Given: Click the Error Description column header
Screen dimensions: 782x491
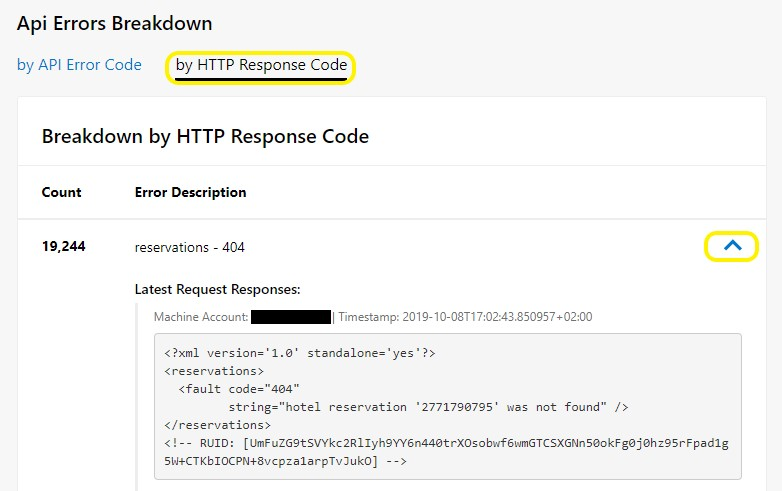Looking at the screenshot, I should coord(191,192).
